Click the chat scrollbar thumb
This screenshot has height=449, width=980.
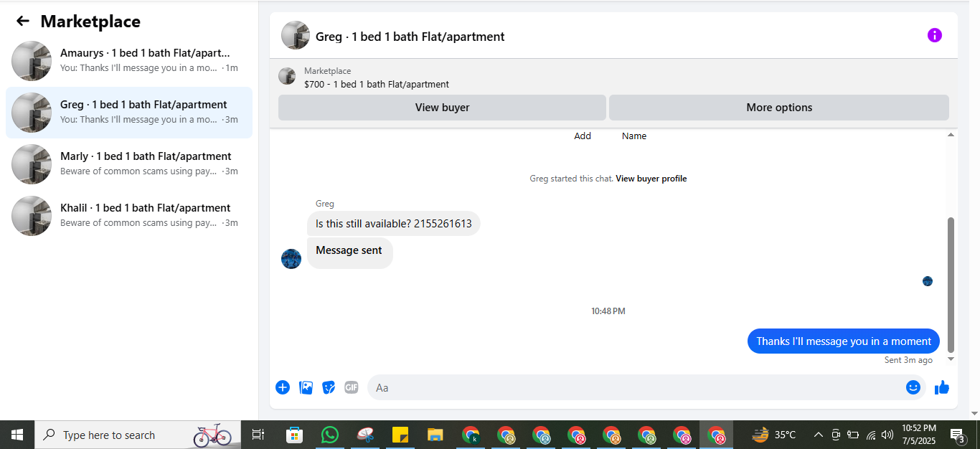pyautogui.click(x=951, y=285)
